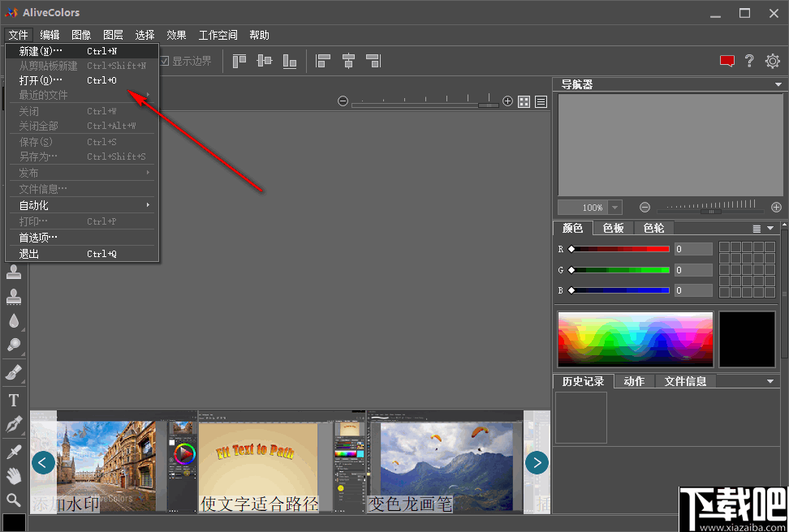Select the Dodge lightbulb tool
The width and height of the screenshot is (789, 532).
[14, 345]
